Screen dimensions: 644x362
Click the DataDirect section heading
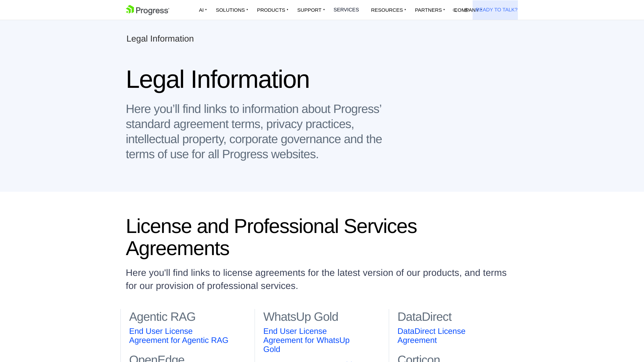pos(424,317)
